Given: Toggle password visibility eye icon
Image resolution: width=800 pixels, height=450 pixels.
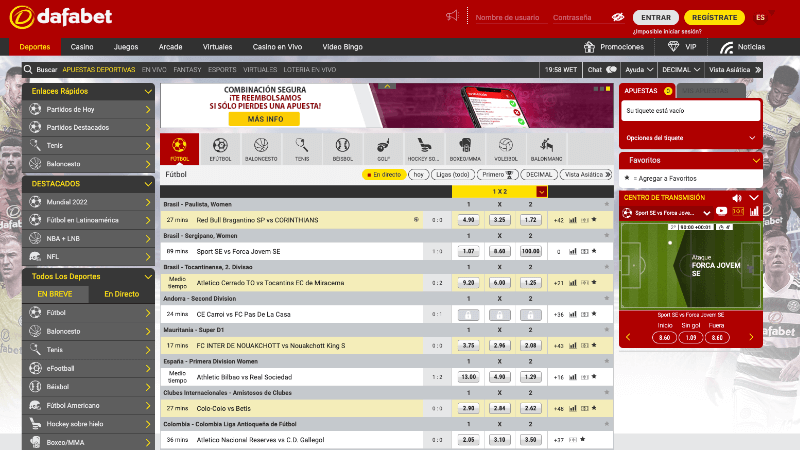Looking at the screenshot, I should point(618,17).
